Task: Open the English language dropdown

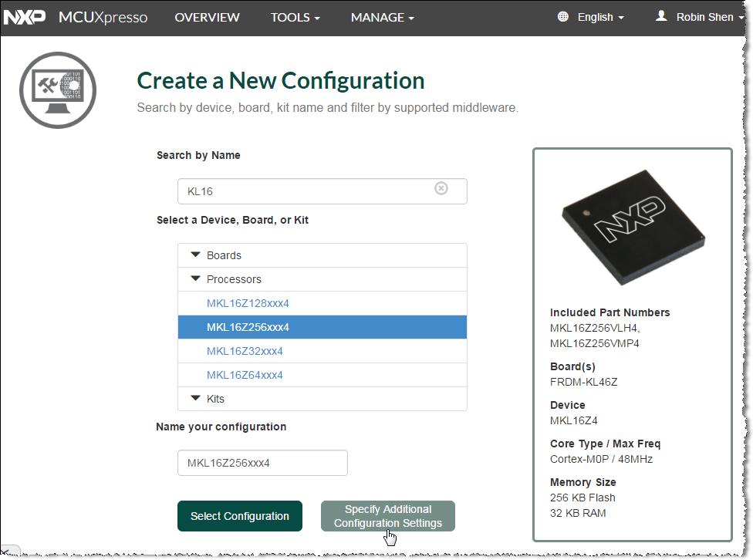Action: pos(600,17)
